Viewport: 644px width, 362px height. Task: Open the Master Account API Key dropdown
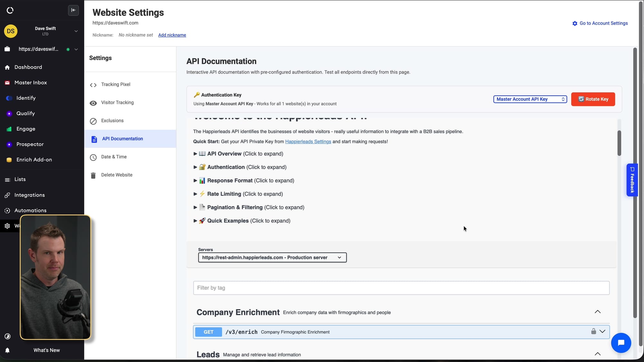click(x=530, y=99)
